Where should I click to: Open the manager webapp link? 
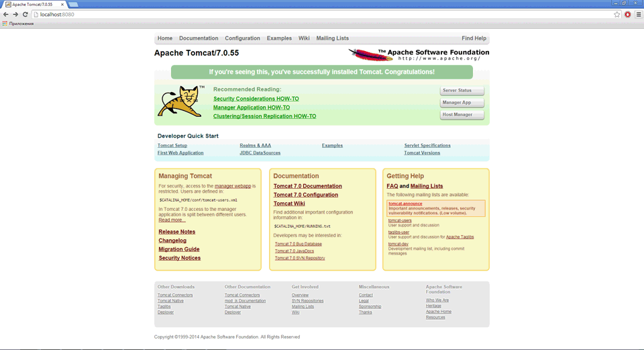click(x=233, y=186)
